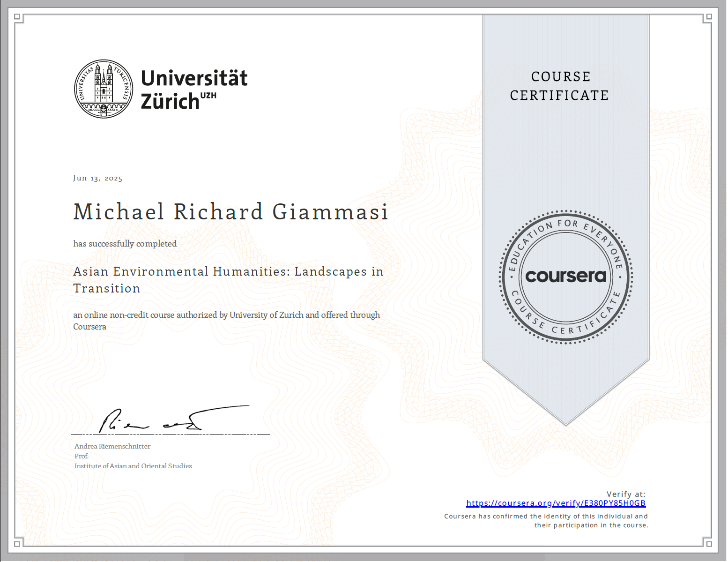Click the title "Prof." under the signature
Viewport: 728px width, 562px height.
tap(82, 456)
